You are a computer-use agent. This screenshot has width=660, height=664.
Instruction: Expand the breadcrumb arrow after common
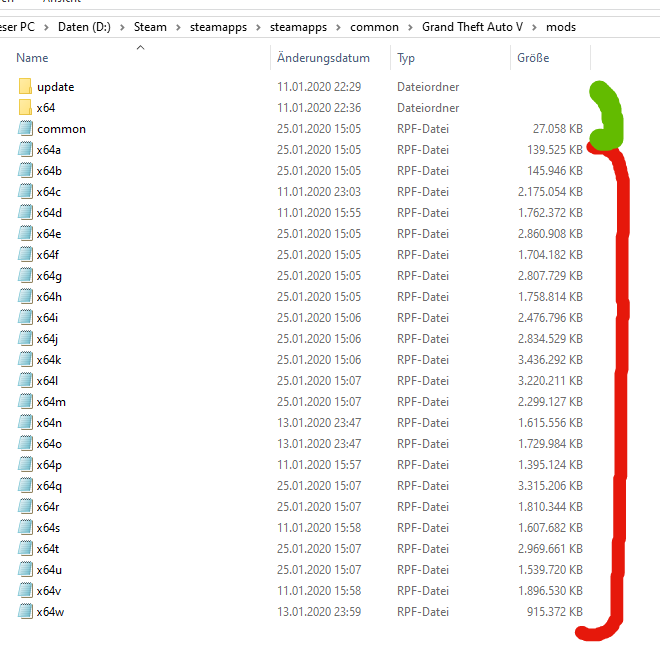pos(410,28)
